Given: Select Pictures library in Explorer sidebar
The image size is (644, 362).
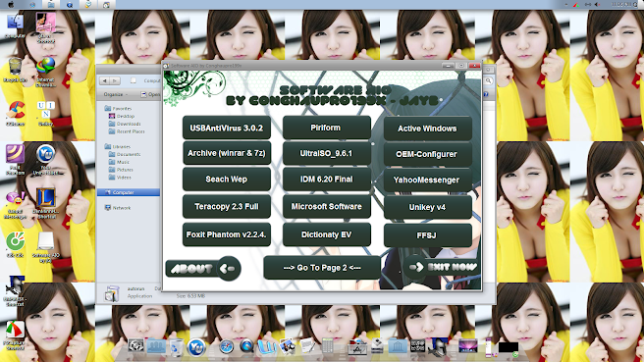Looking at the screenshot, I should tap(121, 170).
